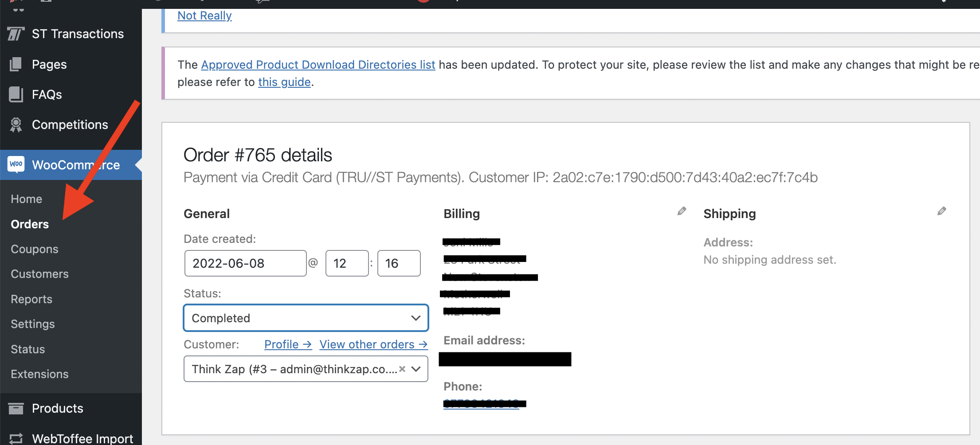Click the WooCommerce Woo logo icon
This screenshot has height=445, width=980.
point(16,164)
